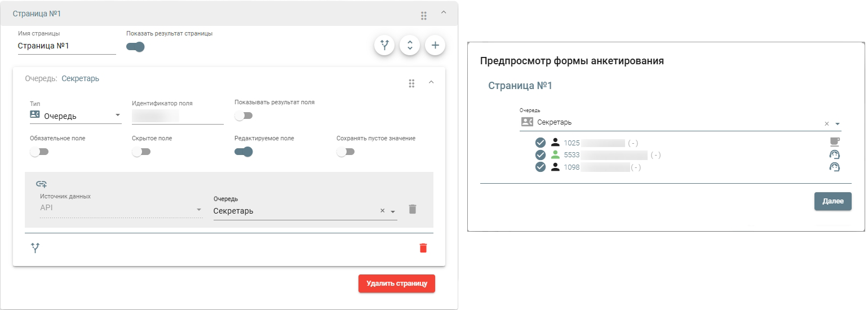Click the Удалить страницу button
868x310 pixels.
(x=396, y=284)
